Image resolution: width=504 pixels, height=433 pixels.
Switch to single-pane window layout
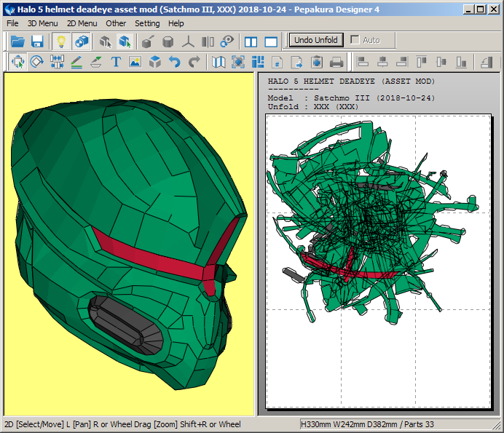(x=271, y=41)
